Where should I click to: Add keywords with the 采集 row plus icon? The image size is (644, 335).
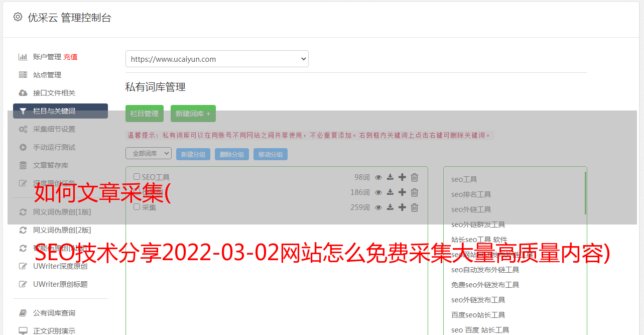[x=402, y=207]
